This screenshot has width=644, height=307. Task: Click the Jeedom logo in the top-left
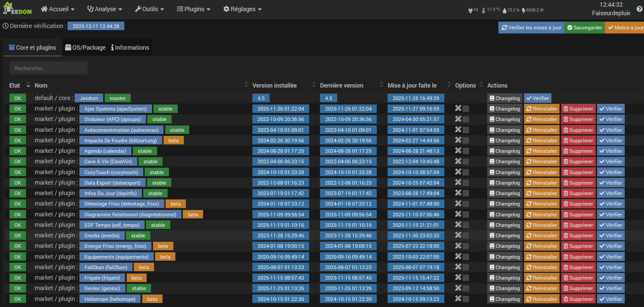[x=17, y=9]
